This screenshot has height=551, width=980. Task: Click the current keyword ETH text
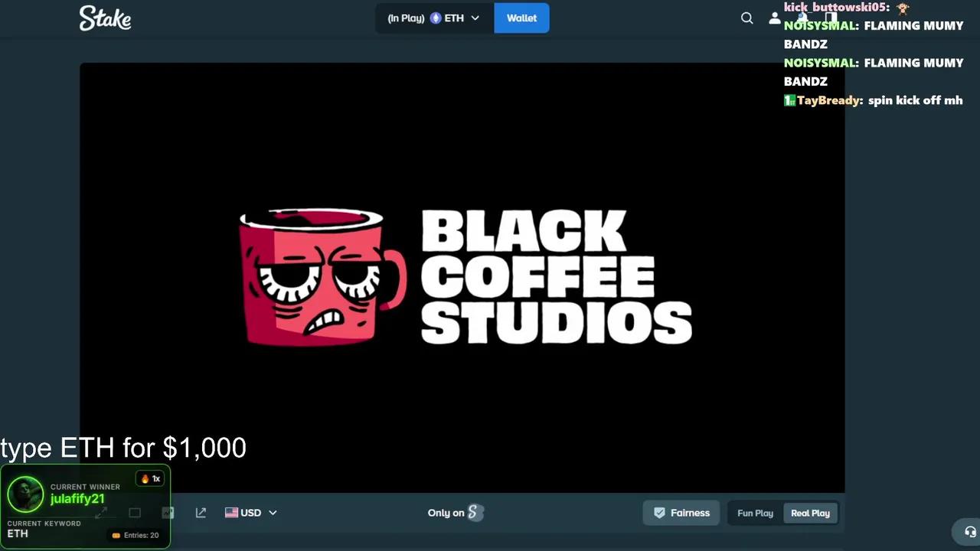click(18, 534)
